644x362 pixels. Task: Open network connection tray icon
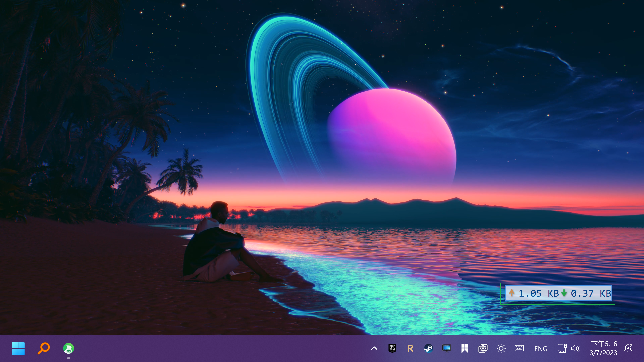point(562,348)
